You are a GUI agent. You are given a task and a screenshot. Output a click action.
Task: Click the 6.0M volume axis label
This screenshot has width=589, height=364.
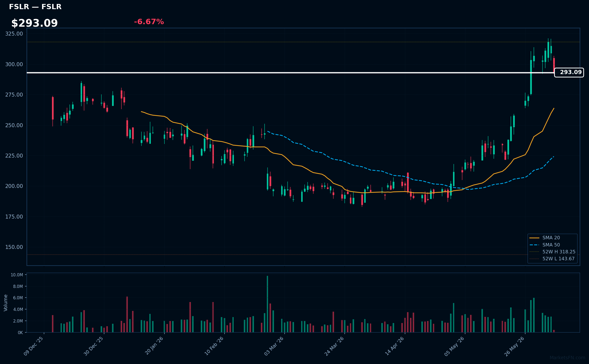[18, 298]
